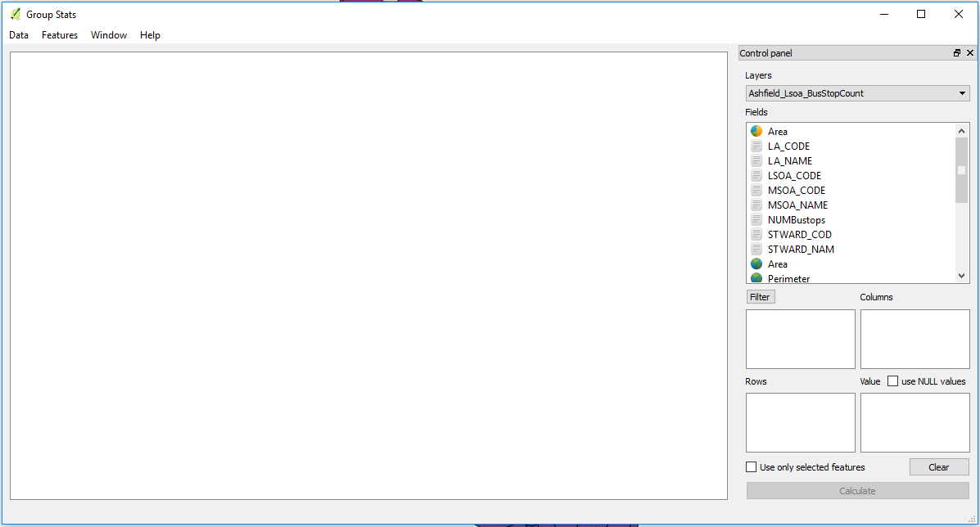
Task: Select the MSOA_CODE field name
Action: point(797,191)
